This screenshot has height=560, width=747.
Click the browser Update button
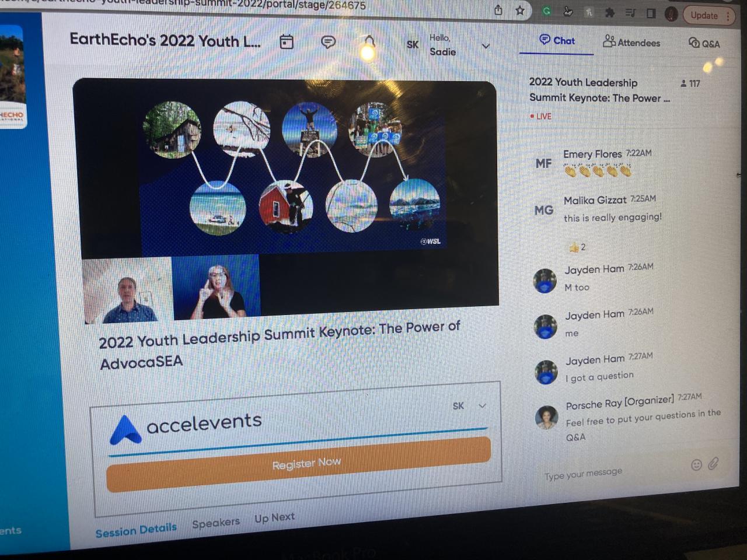click(x=710, y=15)
